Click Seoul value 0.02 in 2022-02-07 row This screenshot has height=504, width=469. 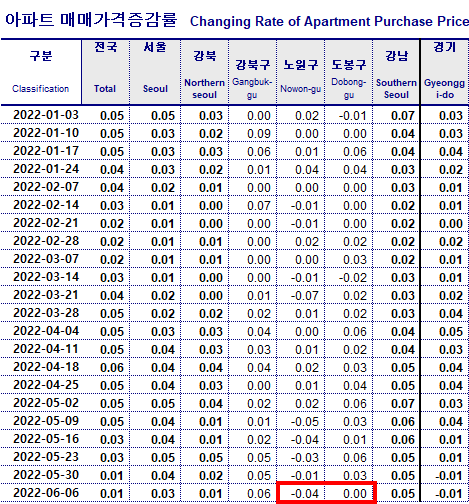(163, 188)
